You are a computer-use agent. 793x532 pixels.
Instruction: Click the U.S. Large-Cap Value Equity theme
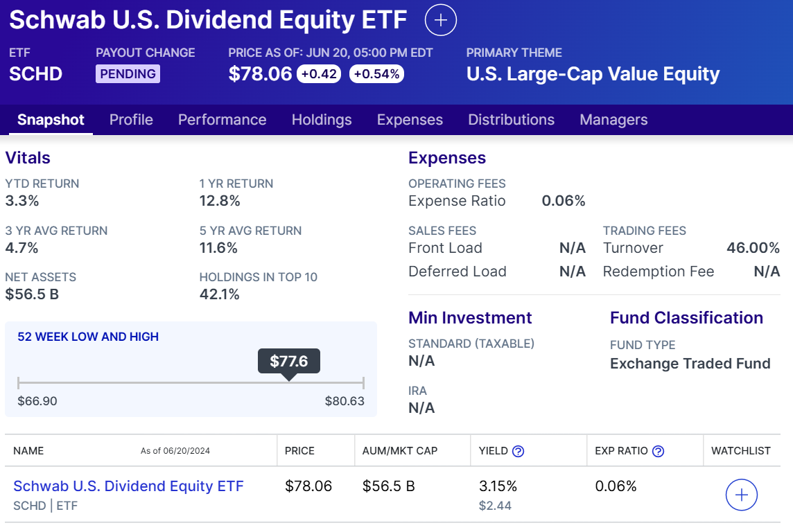point(593,74)
